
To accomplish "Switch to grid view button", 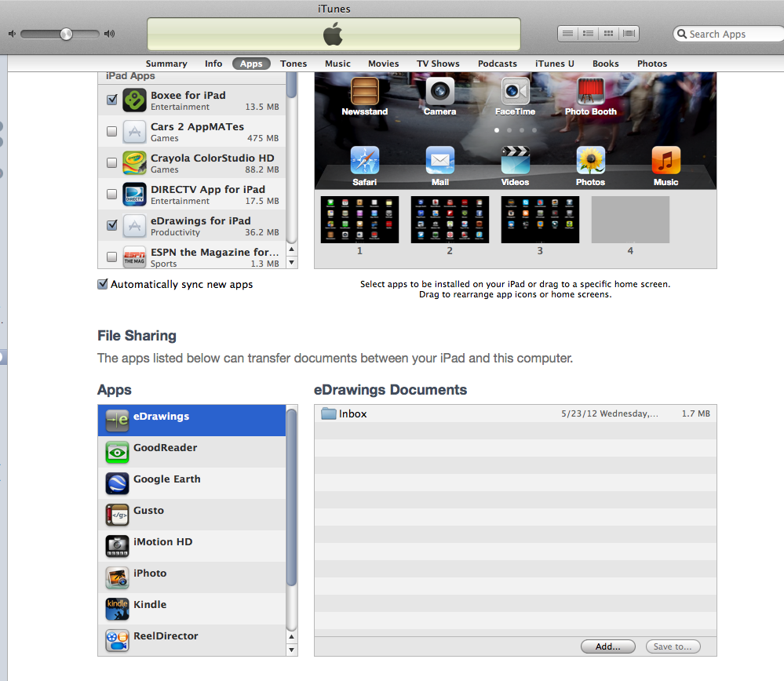I will coord(608,34).
